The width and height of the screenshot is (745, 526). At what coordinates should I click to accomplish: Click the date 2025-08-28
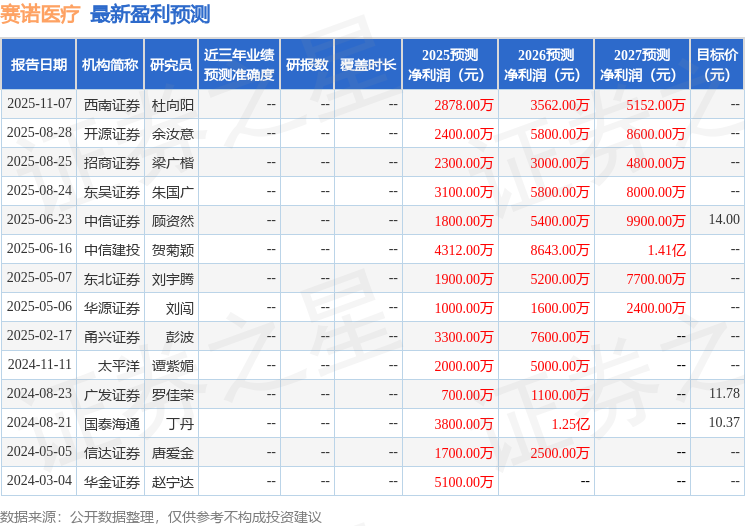point(39,132)
